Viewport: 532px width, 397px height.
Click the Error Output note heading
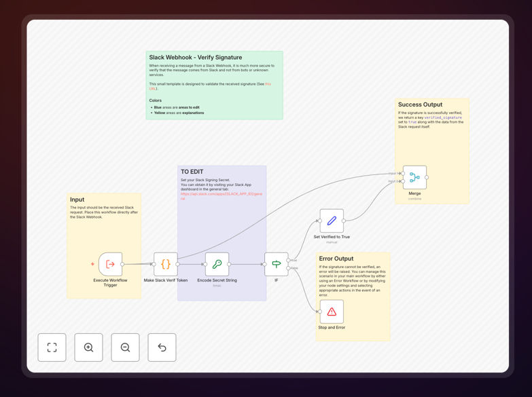(336, 259)
